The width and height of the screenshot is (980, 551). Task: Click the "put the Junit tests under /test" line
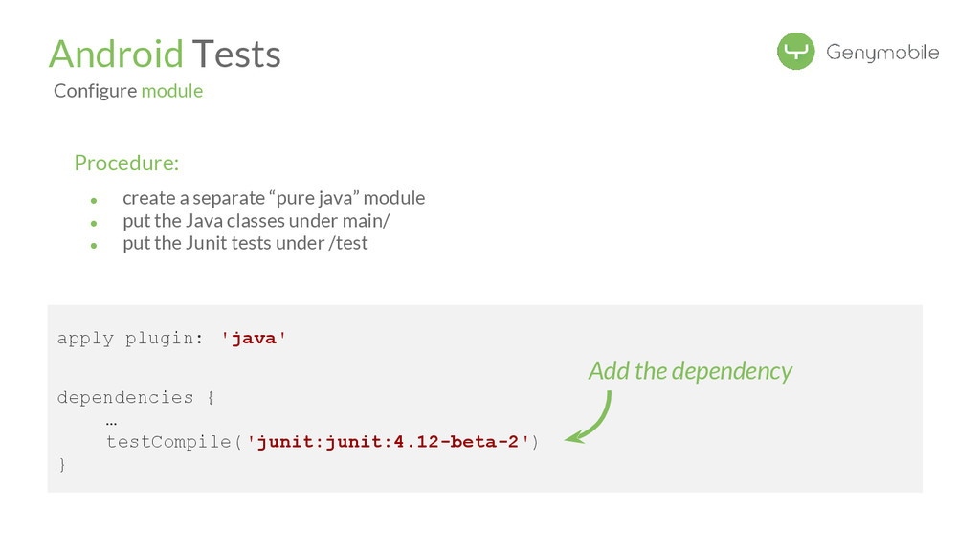[245, 243]
